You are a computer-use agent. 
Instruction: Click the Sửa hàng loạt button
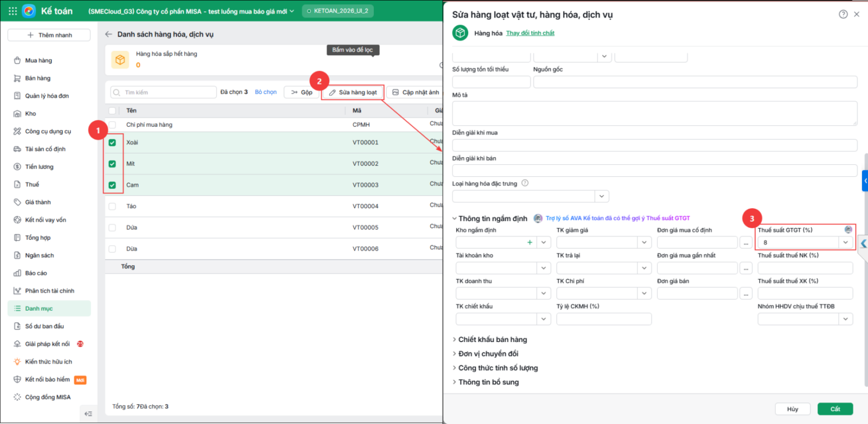353,92
